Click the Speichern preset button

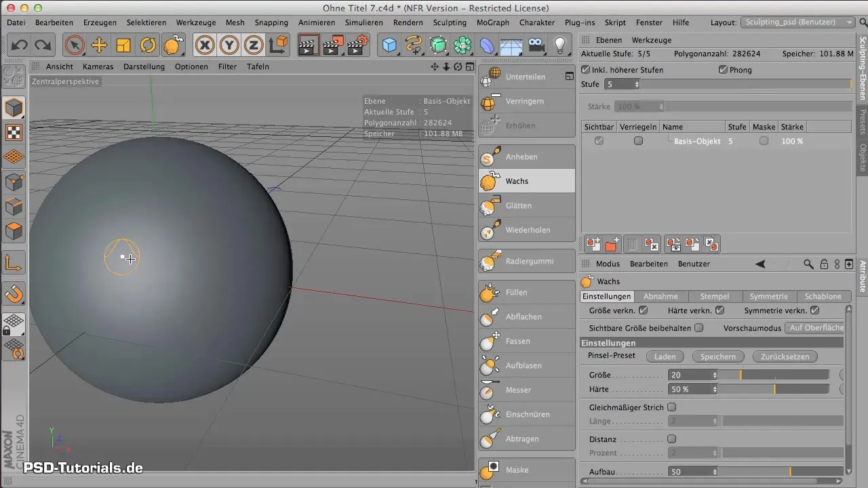point(718,357)
